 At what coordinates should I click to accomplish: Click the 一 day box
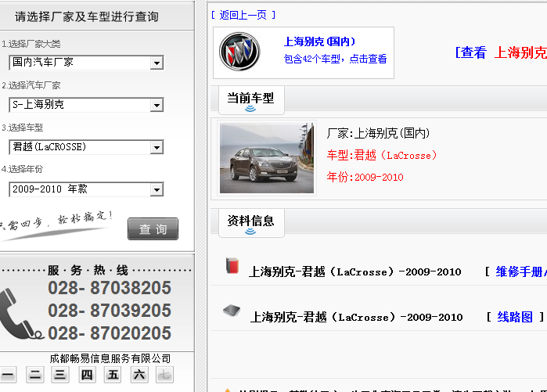[x=8, y=375]
